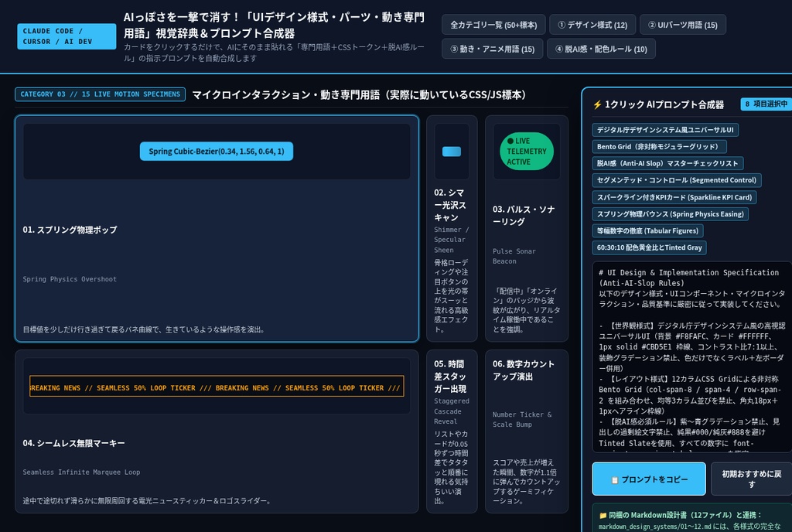Remove the スプリング物理バウンス (Spring Physics Easing) chip
The width and height of the screenshot is (792, 532).
point(670,214)
